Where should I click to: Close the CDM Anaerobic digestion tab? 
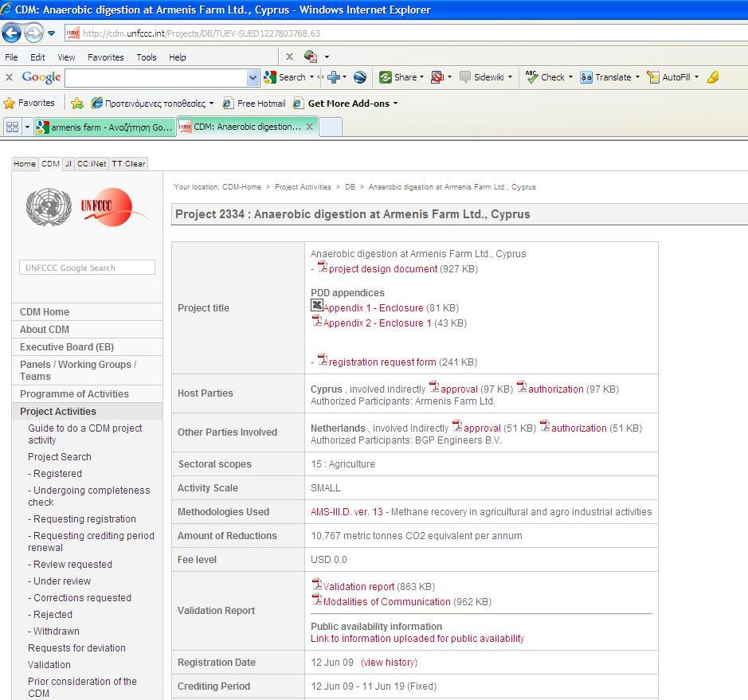point(310,127)
